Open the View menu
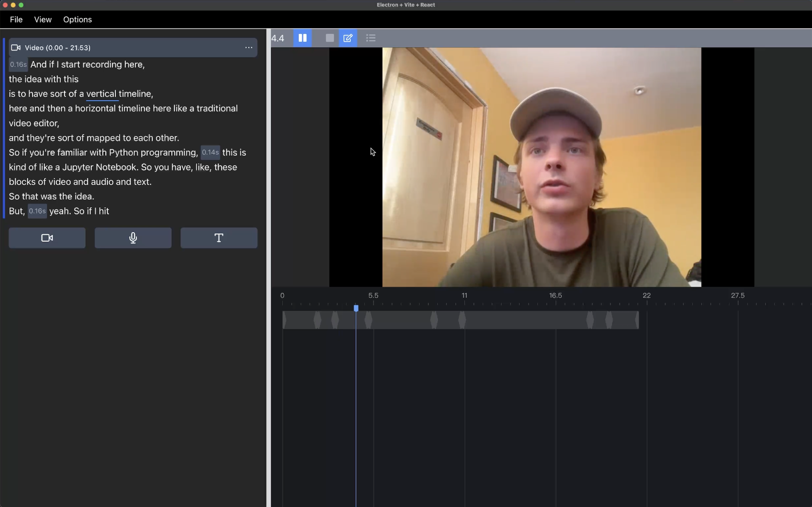This screenshot has width=812, height=507. pos(43,19)
